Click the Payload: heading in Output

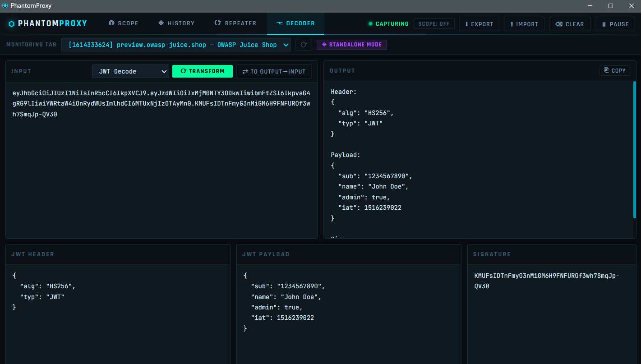pyautogui.click(x=346, y=155)
